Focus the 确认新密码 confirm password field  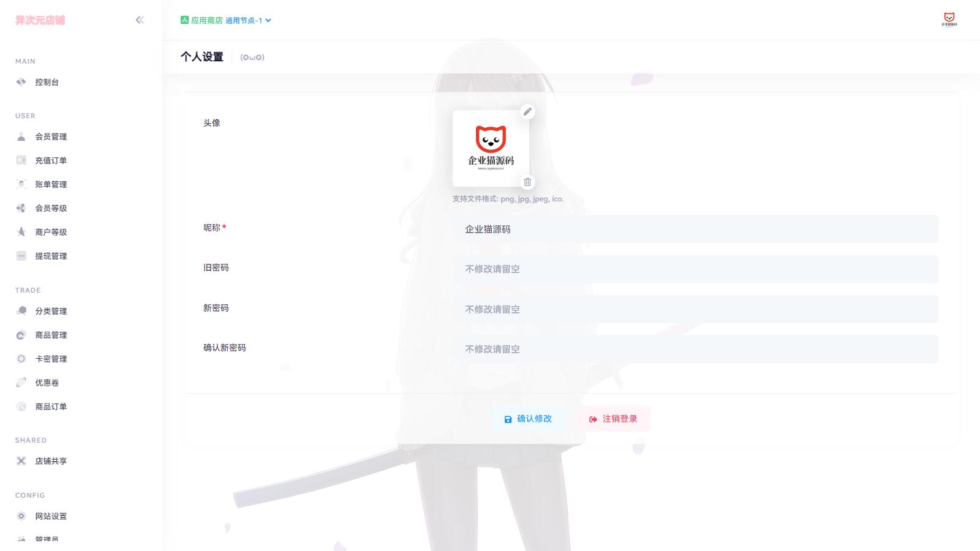pyautogui.click(x=695, y=349)
